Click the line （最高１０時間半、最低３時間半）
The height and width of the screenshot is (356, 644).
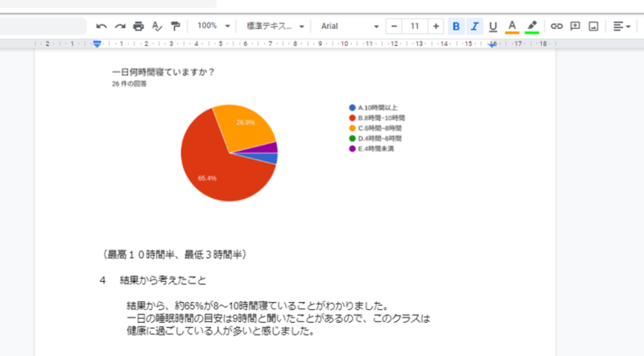pyautogui.click(x=174, y=255)
